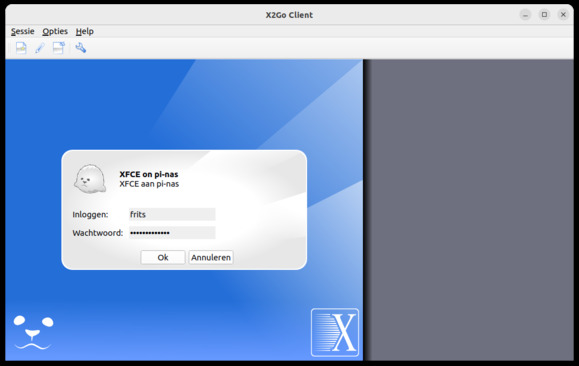Viewport: 579px width, 366px height.
Task: Maximize the X2Go Client window
Action: click(x=544, y=15)
